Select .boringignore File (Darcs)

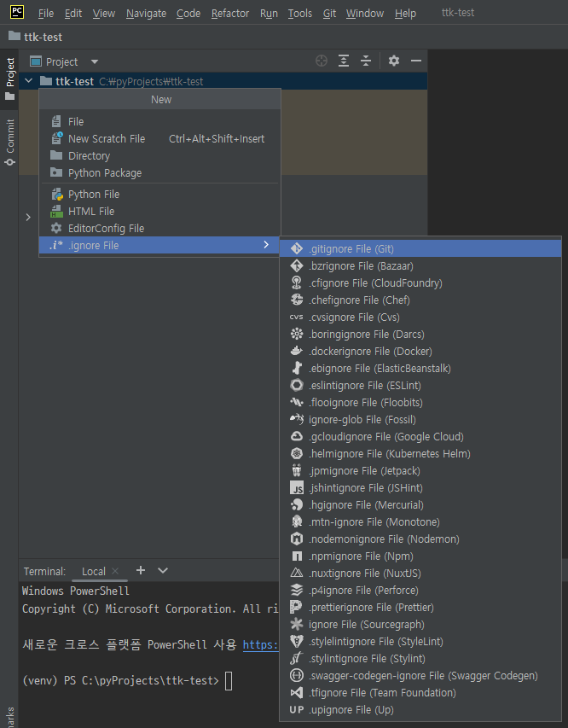click(420, 335)
